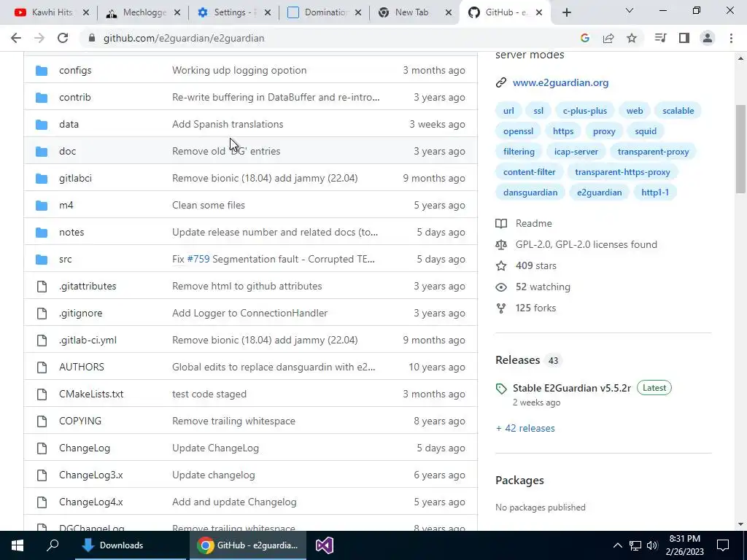Click the padlock site info icon

92,38
